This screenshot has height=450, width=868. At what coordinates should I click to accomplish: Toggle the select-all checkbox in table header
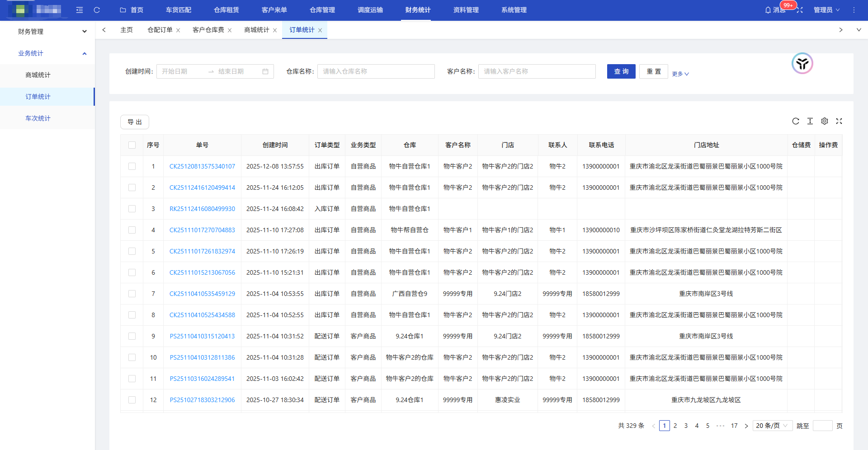(132, 145)
